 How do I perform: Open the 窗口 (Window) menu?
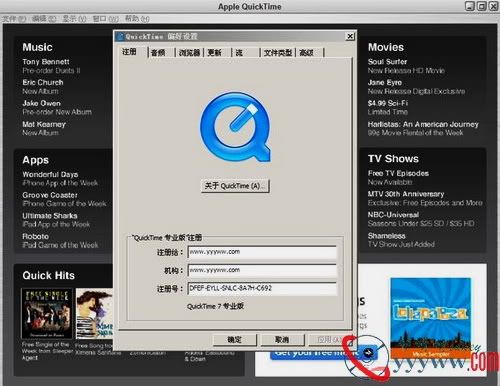[x=105, y=19]
